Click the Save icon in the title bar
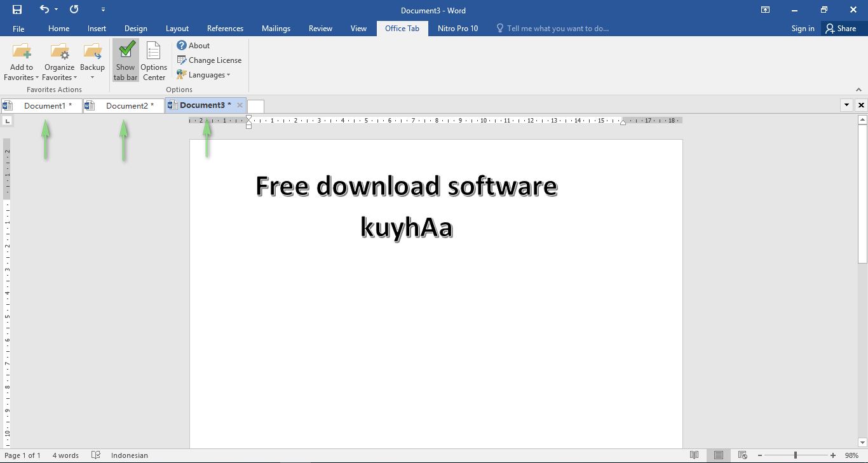 click(x=17, y=10)
